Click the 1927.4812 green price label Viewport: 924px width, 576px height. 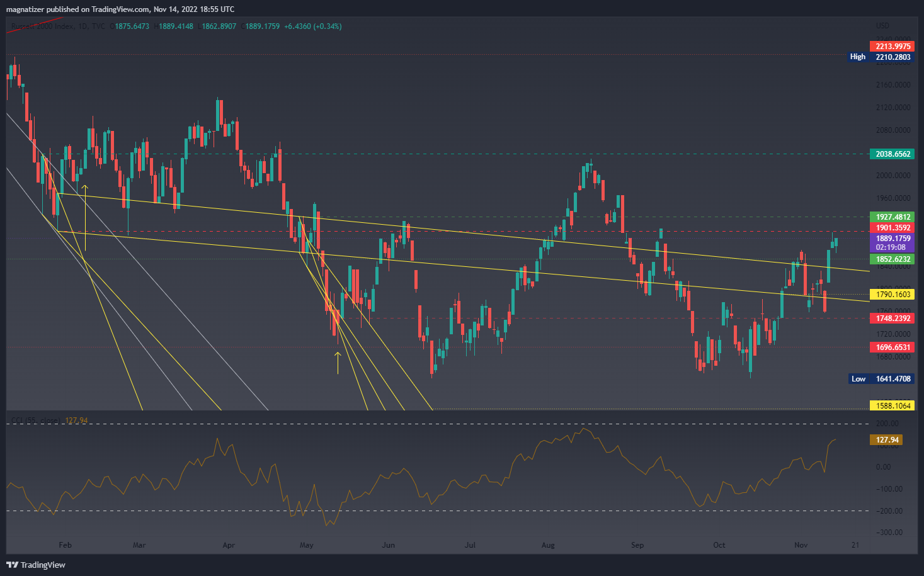(893, 217)
